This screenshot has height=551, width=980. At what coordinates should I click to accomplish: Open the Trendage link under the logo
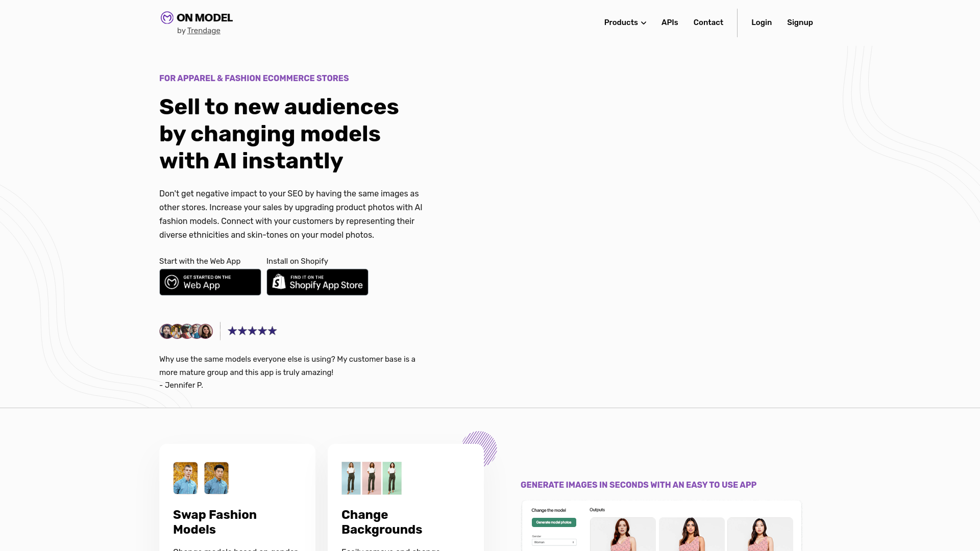(204, 31)
